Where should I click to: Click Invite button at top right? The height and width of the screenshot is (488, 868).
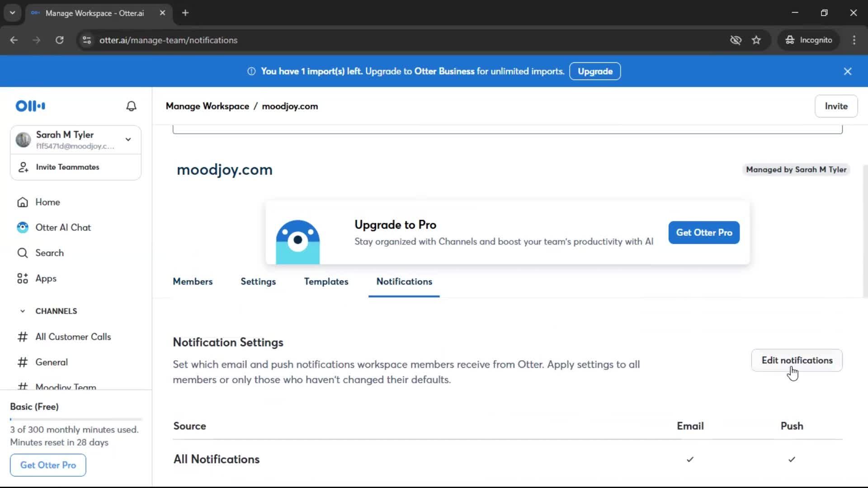[836, 106]
